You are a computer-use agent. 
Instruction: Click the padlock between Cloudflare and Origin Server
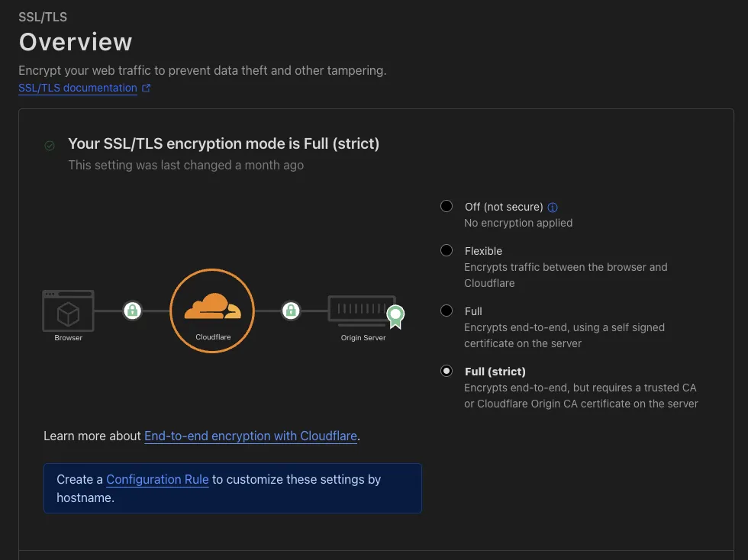click(x=291, y=311)
